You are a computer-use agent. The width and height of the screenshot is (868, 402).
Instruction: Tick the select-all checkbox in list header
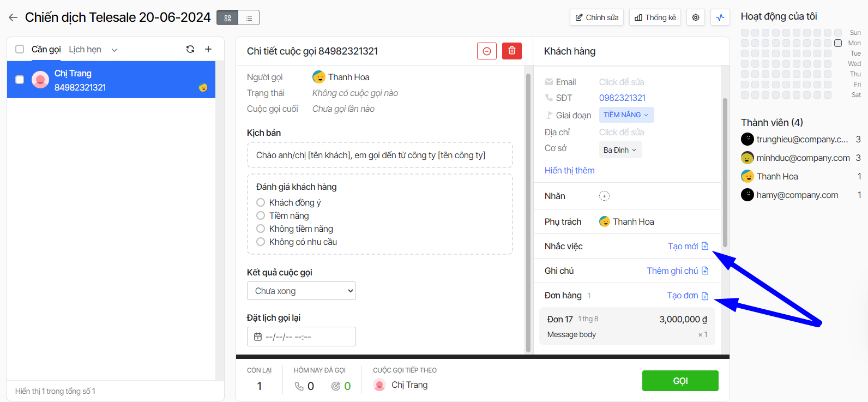20,49
